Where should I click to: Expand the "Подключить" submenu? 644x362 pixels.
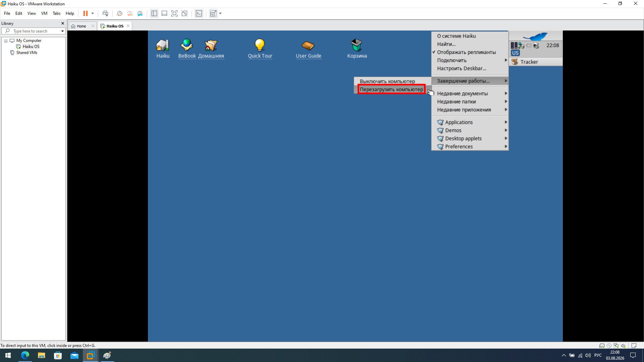(x=470, y=60)
